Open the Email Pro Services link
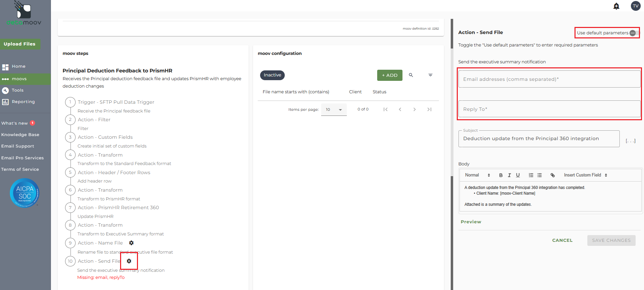This screenshot has height=290, width=644. (x=23, y=158)
